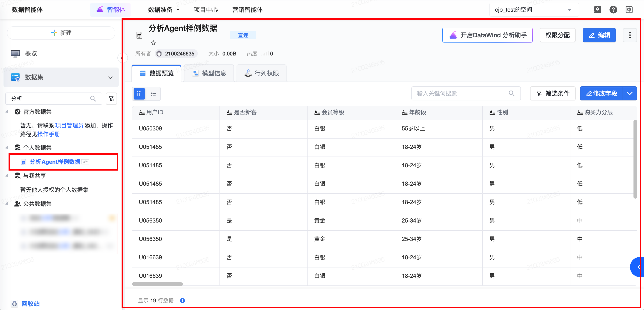Switch to 行列权限 tab
This screenshot has width=644, height=310.
point(262,73)
